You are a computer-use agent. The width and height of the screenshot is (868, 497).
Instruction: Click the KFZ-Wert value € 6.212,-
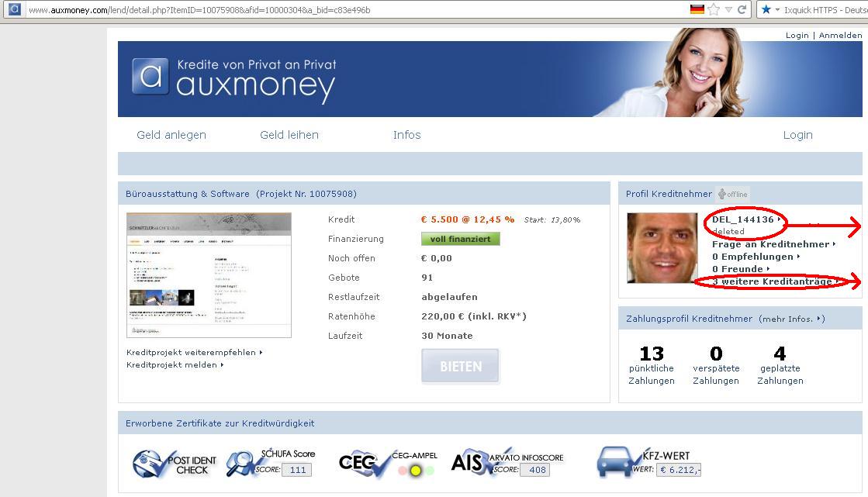680,470
